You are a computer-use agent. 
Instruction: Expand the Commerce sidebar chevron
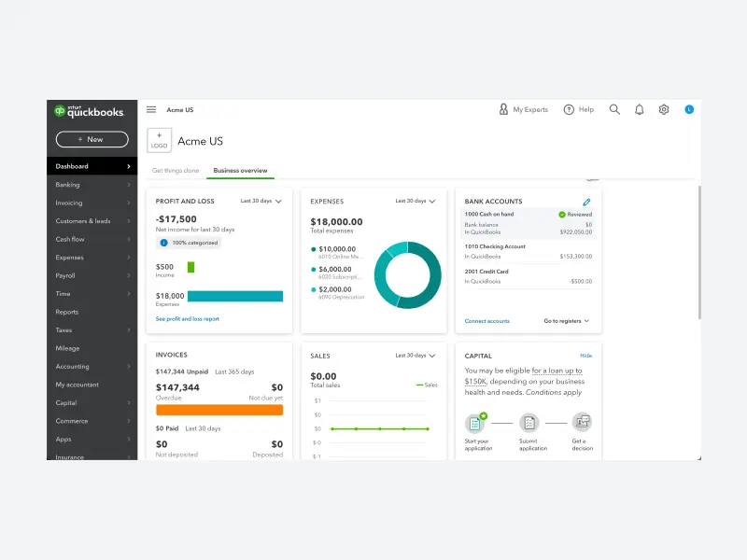(129, 421)
